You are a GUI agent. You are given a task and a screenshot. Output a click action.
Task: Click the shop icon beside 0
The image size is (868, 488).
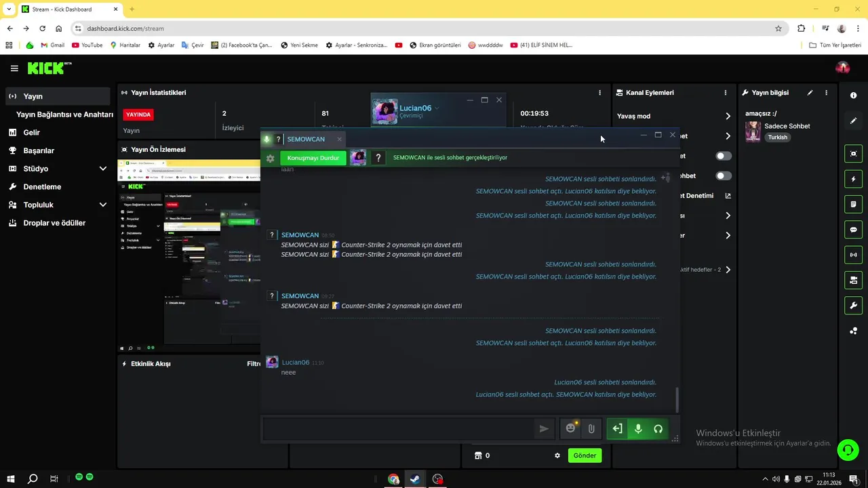click(477, 455)
